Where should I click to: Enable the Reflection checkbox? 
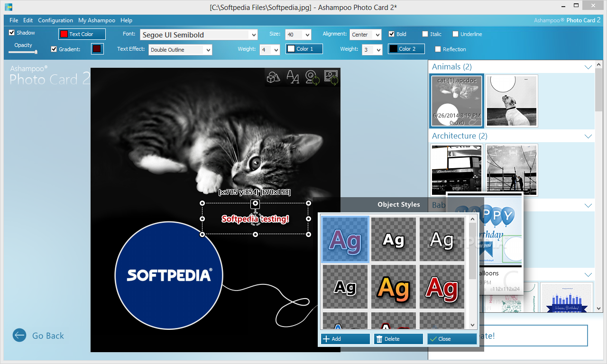coord(438,49)
